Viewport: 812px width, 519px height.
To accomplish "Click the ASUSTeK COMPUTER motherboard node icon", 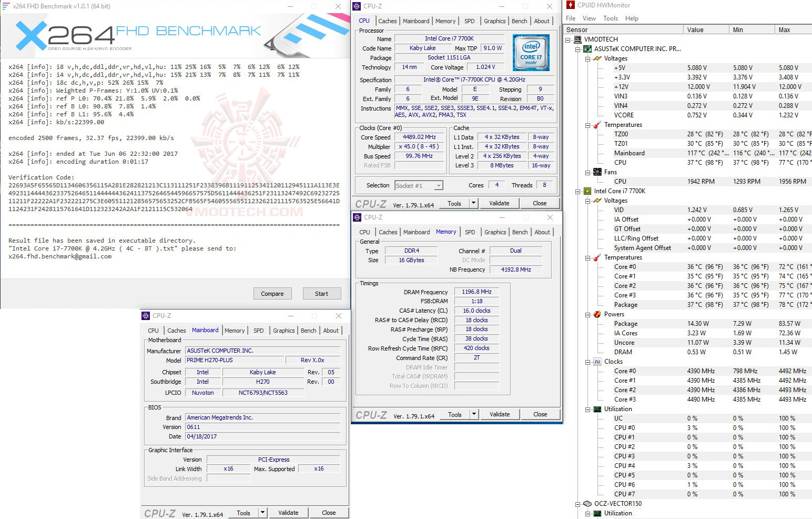I will (x=587, y=48).
